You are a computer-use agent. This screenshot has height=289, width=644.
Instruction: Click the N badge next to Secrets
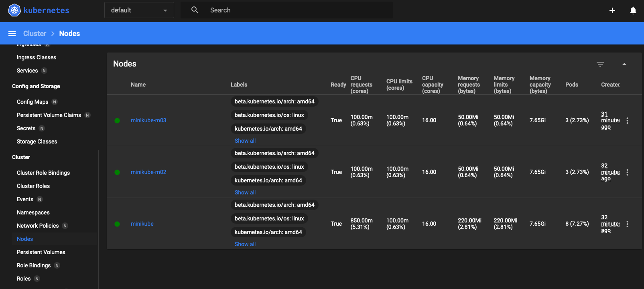coord(42,128)
